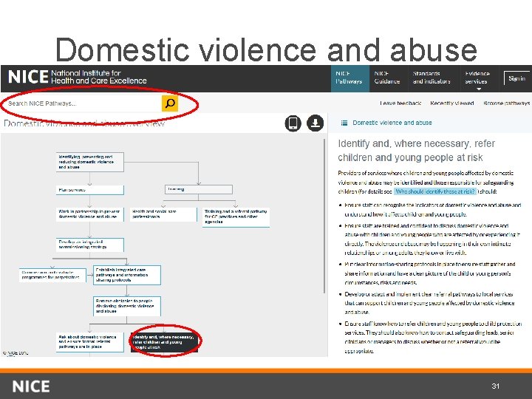Screen dimensions: 532x399
Task: Open the NICE Pathways tab
Action: (x=349, y=78)
